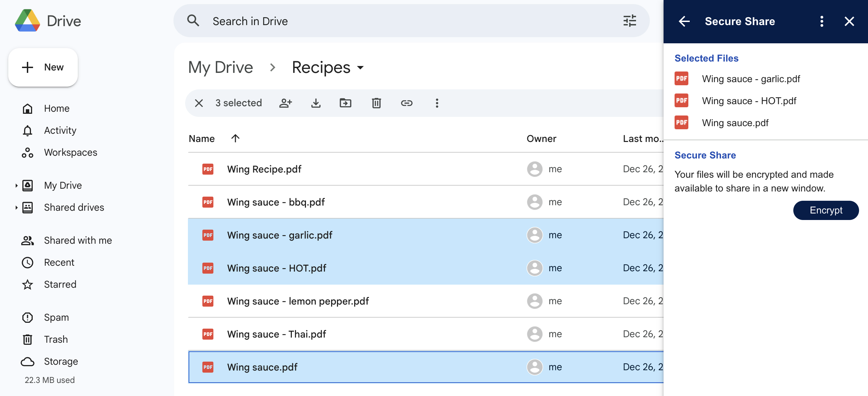This screenshot has width=868, height=396.
Task: Move selected files to another folder
Action: pyautogui.click(x=346, y=103)
